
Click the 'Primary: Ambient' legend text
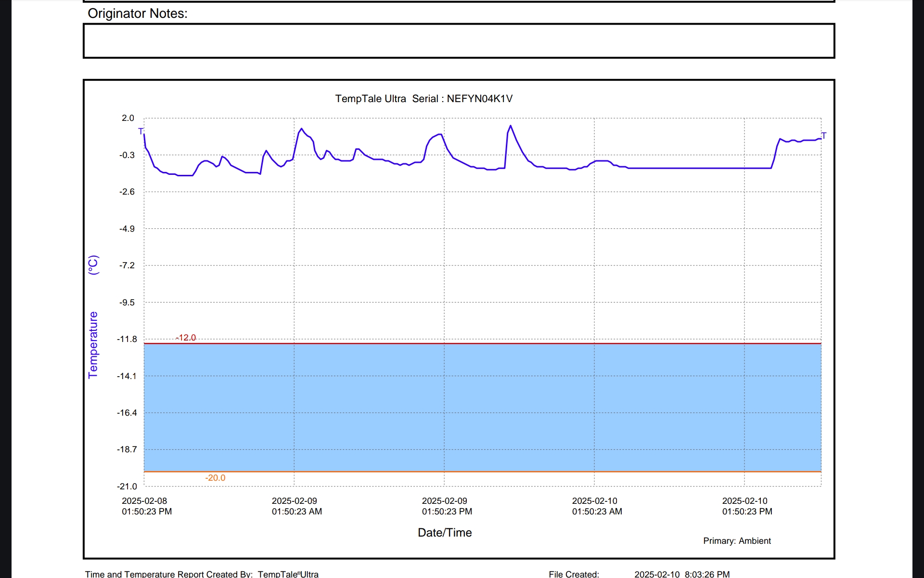(x=737, y=541)
